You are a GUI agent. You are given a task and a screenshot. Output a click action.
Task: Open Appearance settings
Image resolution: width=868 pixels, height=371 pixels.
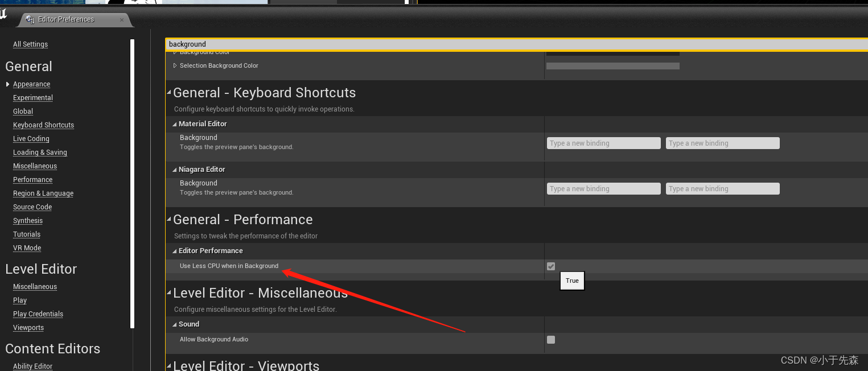pyautogui.click(x=31, y=84)
